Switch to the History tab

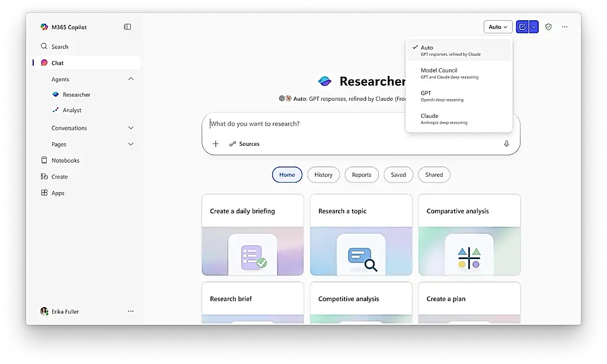click(x=323, y=175)
